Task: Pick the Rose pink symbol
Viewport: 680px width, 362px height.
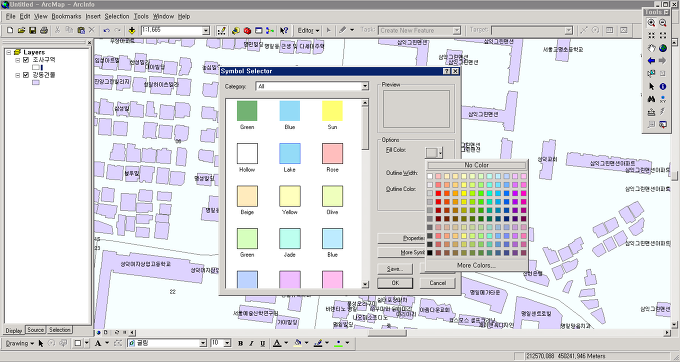Action: 332,153
